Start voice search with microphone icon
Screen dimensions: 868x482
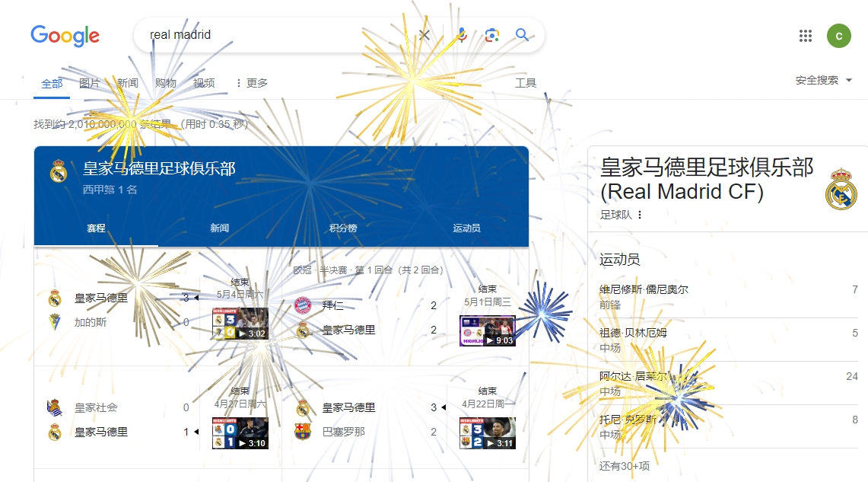[x=462, y=35]
